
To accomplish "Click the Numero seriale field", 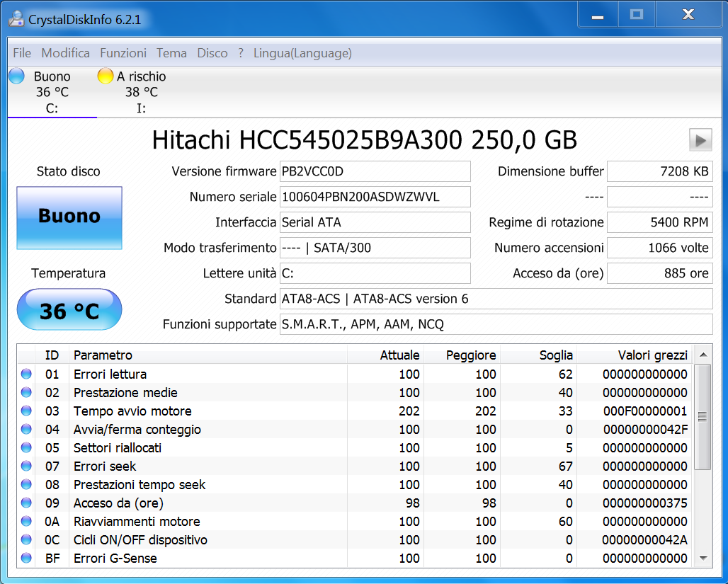I will [375, 197].
